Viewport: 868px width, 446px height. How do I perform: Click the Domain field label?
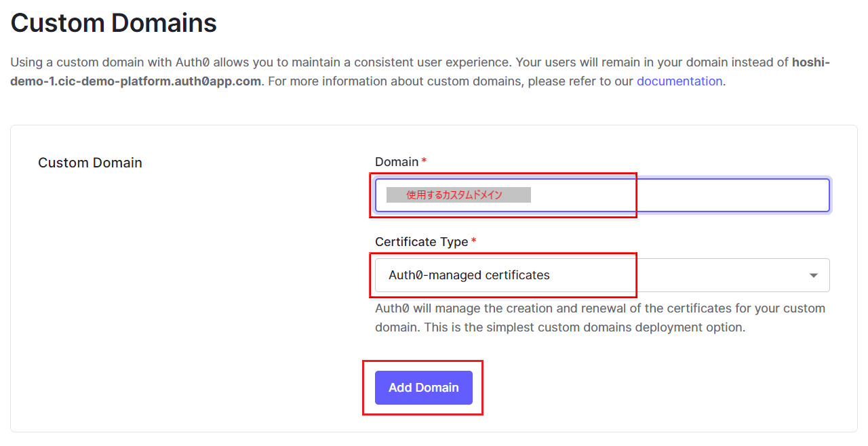397,162
